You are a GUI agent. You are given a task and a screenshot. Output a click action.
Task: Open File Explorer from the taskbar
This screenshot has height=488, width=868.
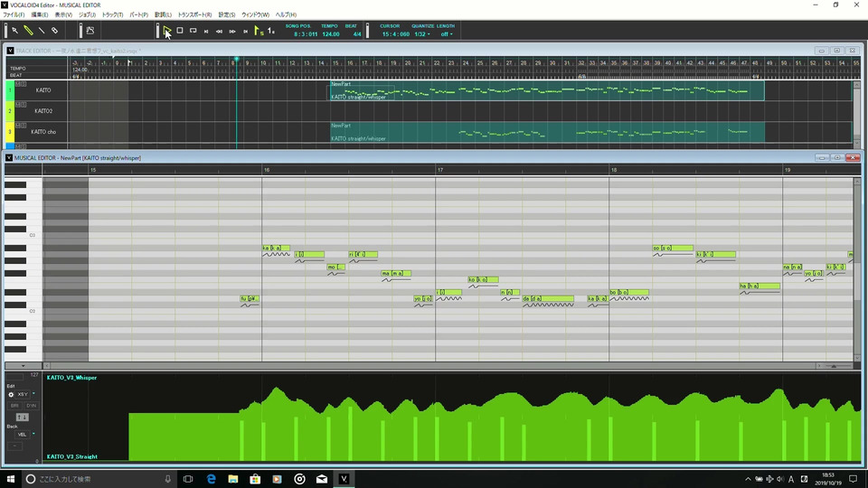[233, 479]
